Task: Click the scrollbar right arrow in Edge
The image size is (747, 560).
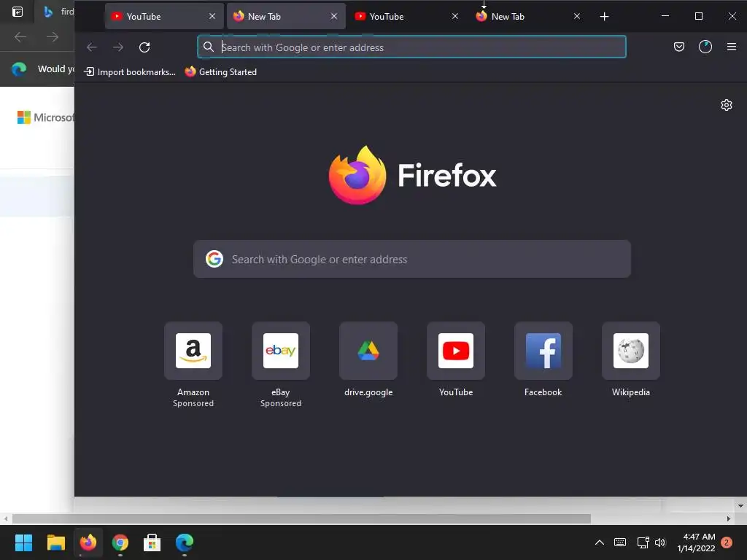Action: click(729, 518)
